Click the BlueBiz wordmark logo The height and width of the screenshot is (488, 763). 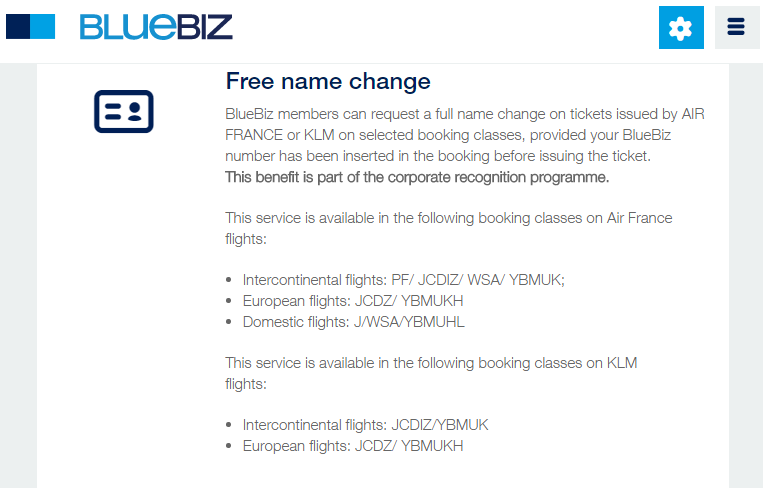point(156,27)
